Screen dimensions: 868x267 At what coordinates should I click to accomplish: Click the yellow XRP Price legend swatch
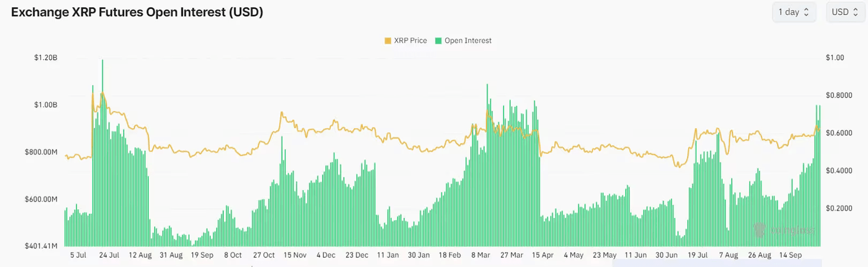pos(388,41)
